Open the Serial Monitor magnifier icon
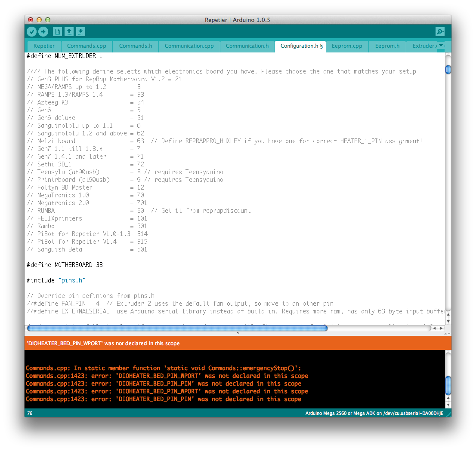This screenshot has height=451, width=476. tap(439, 31)
